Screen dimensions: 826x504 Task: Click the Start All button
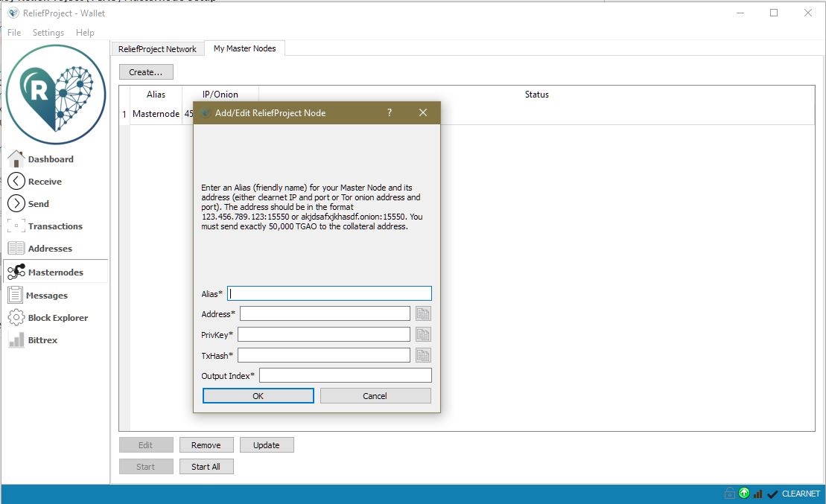tap(206, 467)
